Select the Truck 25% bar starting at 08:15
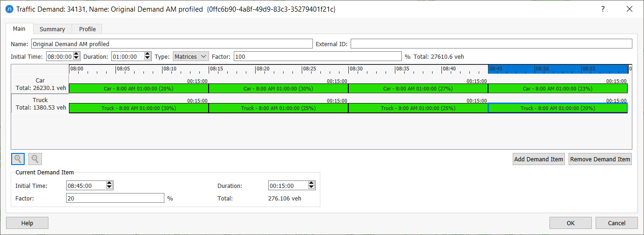This screenshot has height=235, width=644. pos(278,108)
